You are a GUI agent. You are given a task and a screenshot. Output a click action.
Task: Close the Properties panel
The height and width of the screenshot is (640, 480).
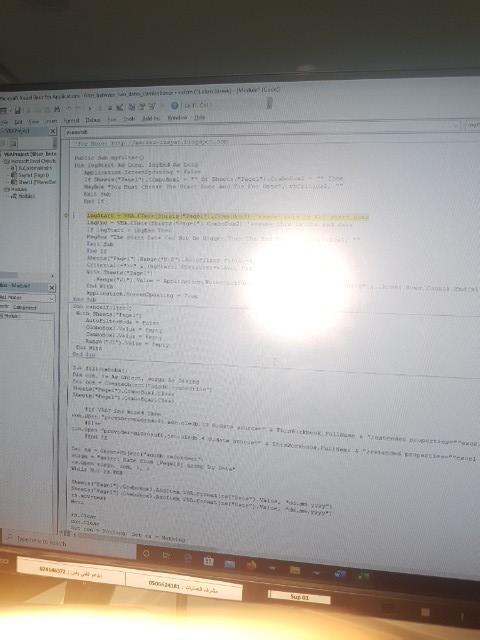click(x=52, y=288)
